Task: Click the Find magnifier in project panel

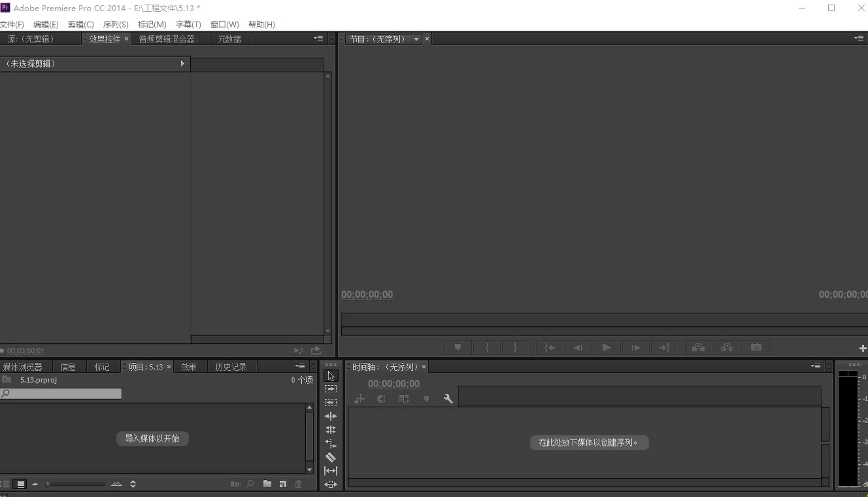Action: tap(250, 484)
